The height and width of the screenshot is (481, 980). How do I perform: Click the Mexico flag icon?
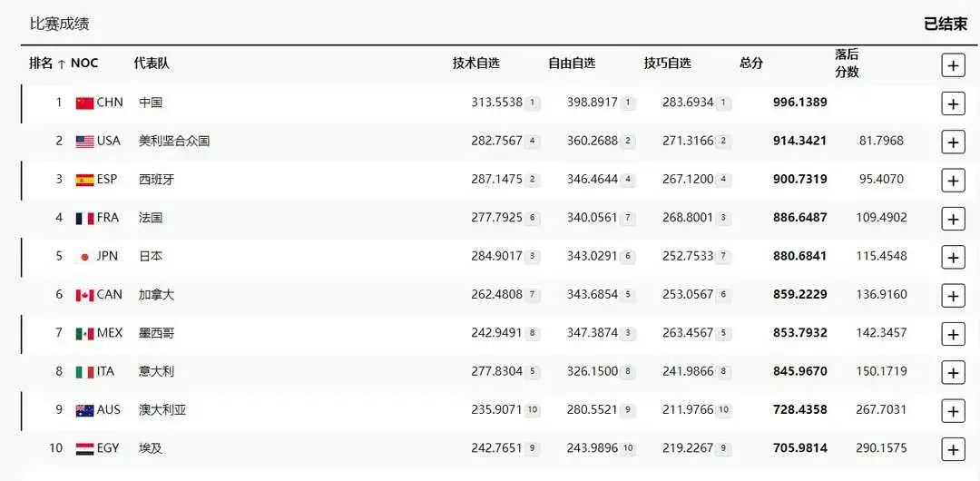pyautogui.click(x=84, y=333)
